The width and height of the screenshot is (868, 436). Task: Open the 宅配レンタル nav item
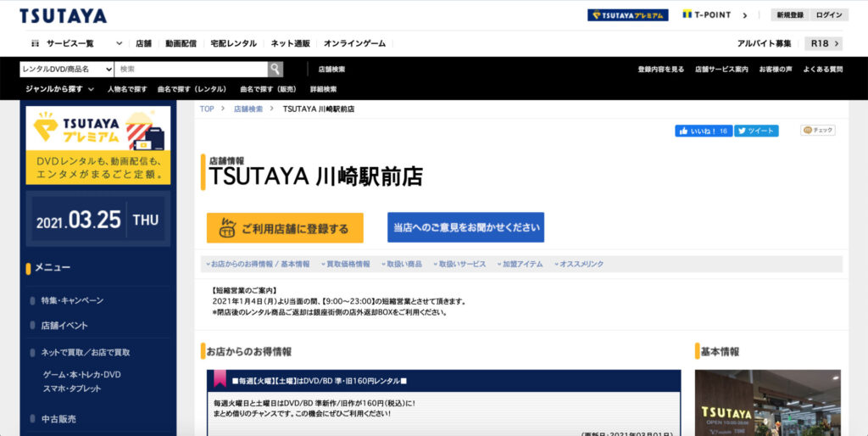click(234, 43)
